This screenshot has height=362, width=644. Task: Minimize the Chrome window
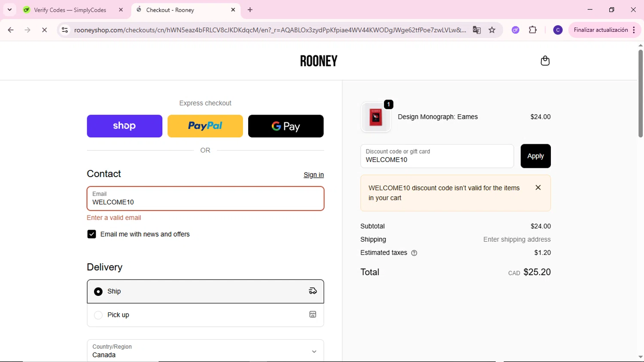tap(590, 9)
